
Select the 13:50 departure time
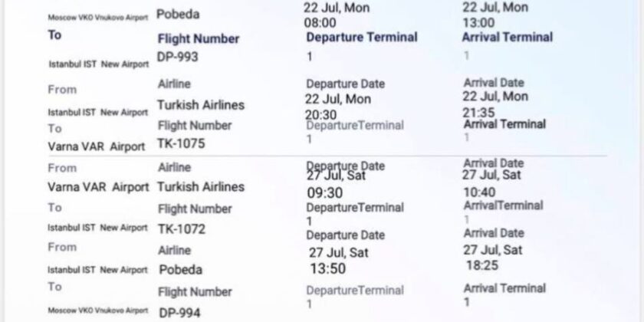click(327, 268)
